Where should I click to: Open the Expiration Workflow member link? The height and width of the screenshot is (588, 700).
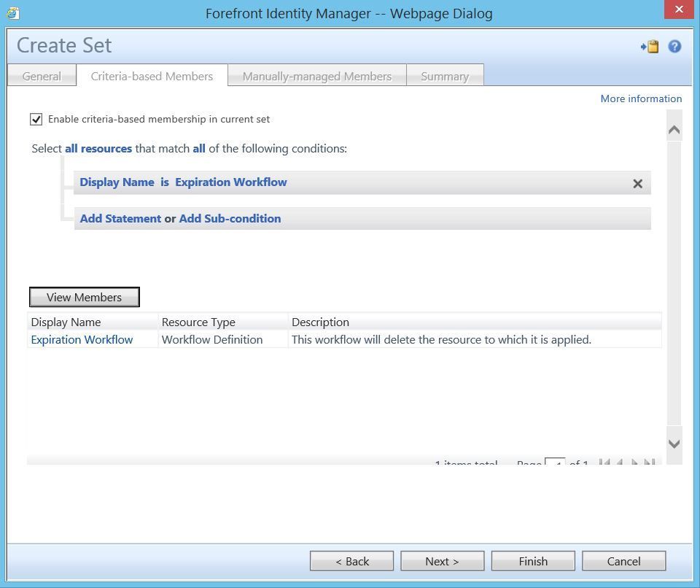[82, 339]
